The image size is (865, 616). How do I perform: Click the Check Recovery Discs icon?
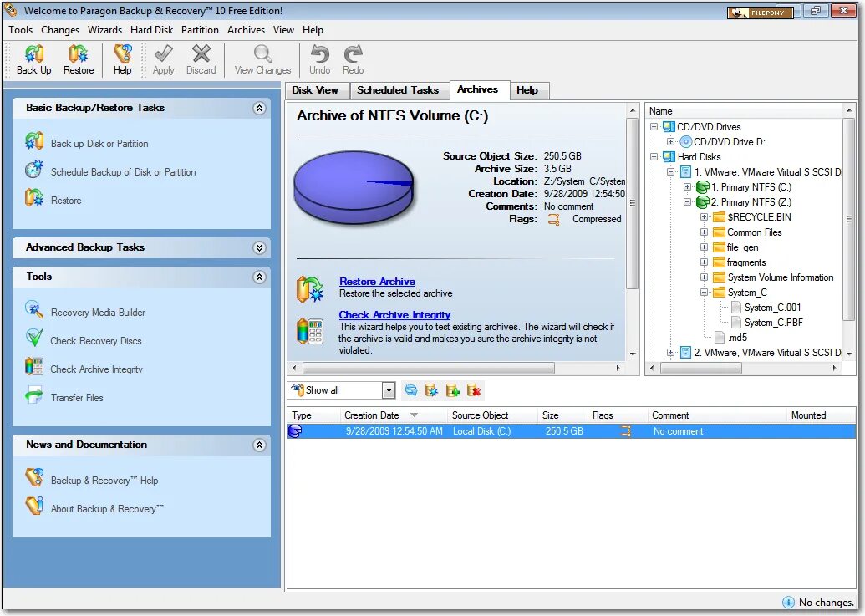(34, 338)
